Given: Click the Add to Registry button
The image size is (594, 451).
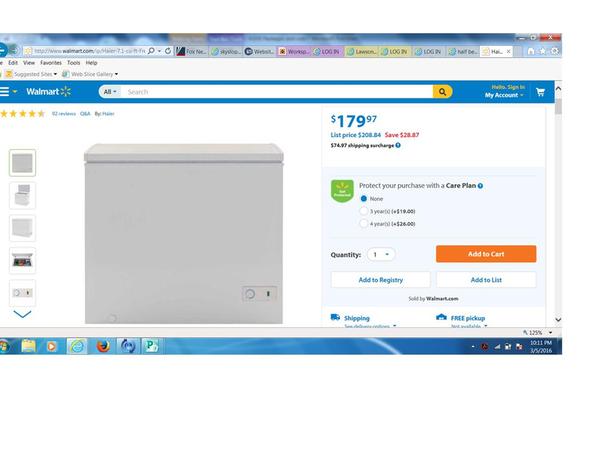Looking at the screenshot, I should [381, 280].
